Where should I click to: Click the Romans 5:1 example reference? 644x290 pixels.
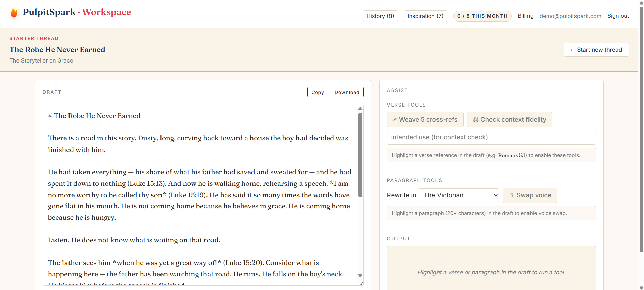(x=512, y=155)
